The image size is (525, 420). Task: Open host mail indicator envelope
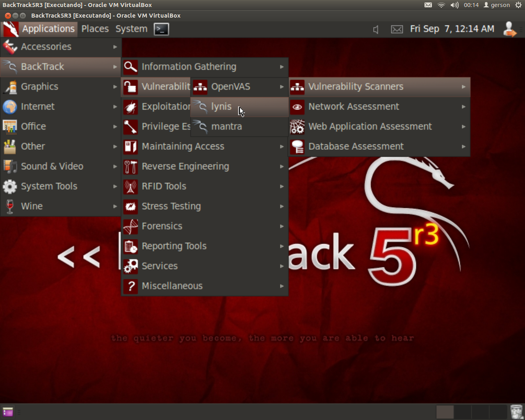[x=428, y=5]
